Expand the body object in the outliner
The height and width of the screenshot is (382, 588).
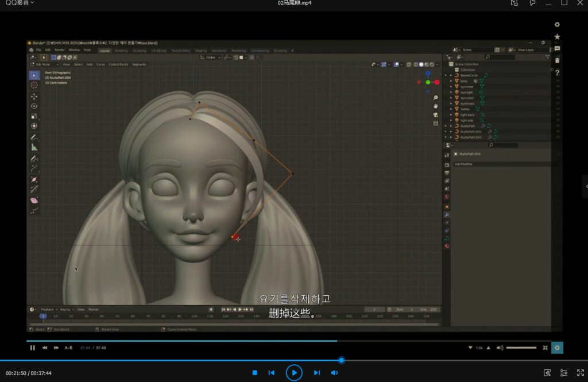pos(451,81)
